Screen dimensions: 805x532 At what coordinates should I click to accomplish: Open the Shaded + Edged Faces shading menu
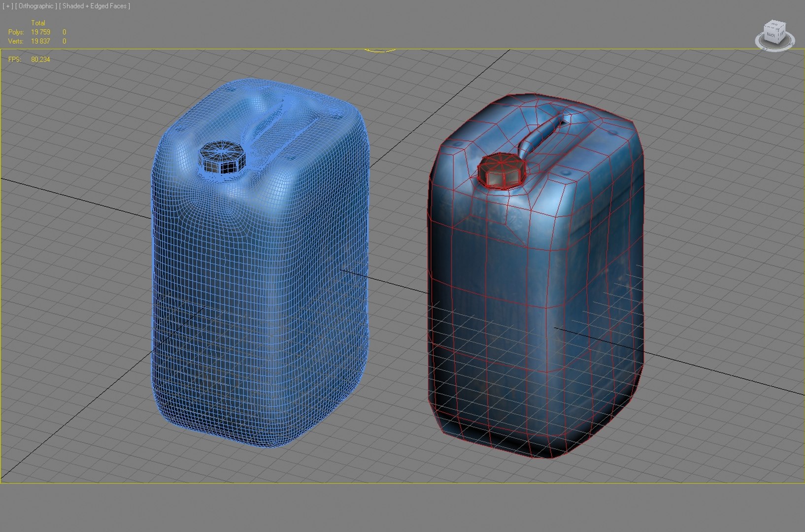[95, 6]
